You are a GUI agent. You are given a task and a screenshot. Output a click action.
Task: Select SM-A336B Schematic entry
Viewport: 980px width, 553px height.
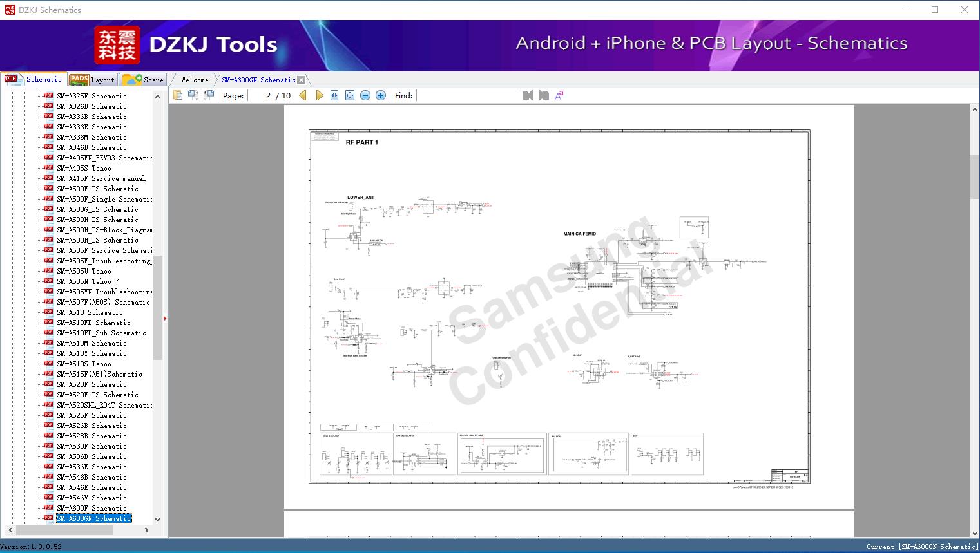coord(91,117)
